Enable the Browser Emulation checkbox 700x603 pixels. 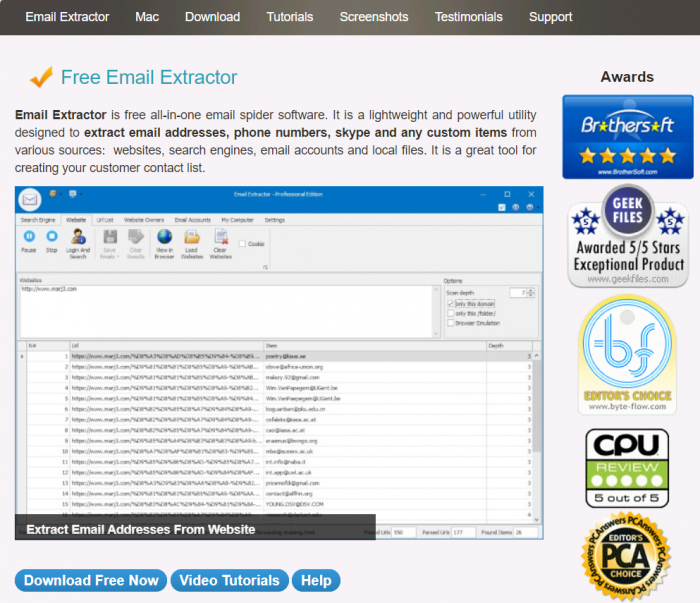click(x=450, y=323)
